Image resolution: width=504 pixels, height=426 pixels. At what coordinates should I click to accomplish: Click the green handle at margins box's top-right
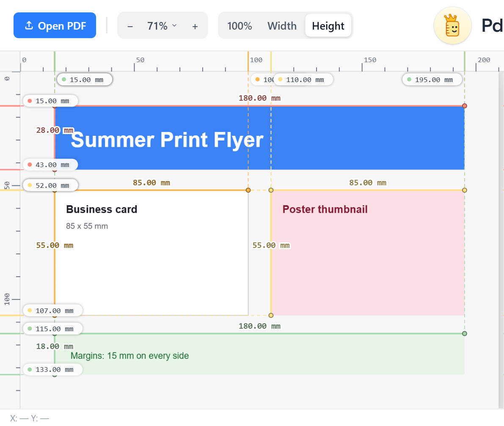tap(465, 333)
